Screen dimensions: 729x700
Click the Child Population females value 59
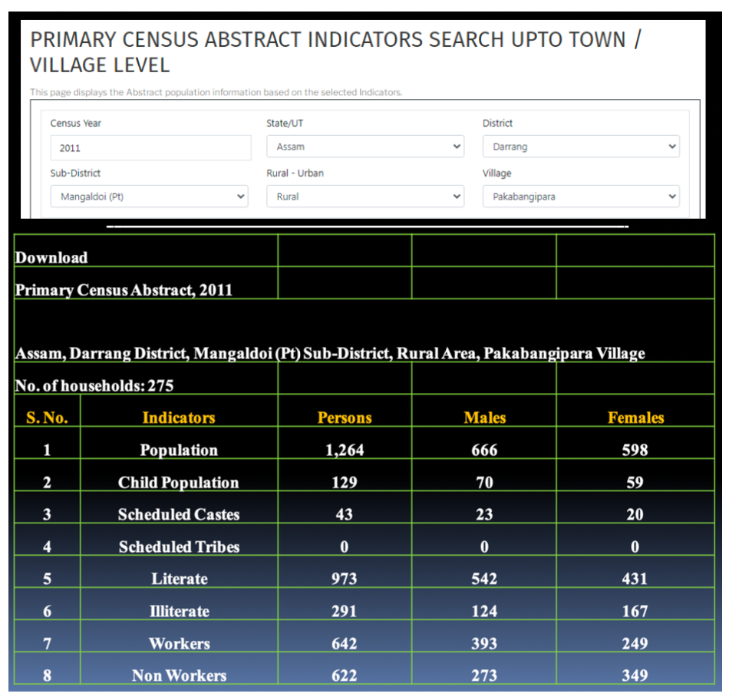tap(635, 482)
